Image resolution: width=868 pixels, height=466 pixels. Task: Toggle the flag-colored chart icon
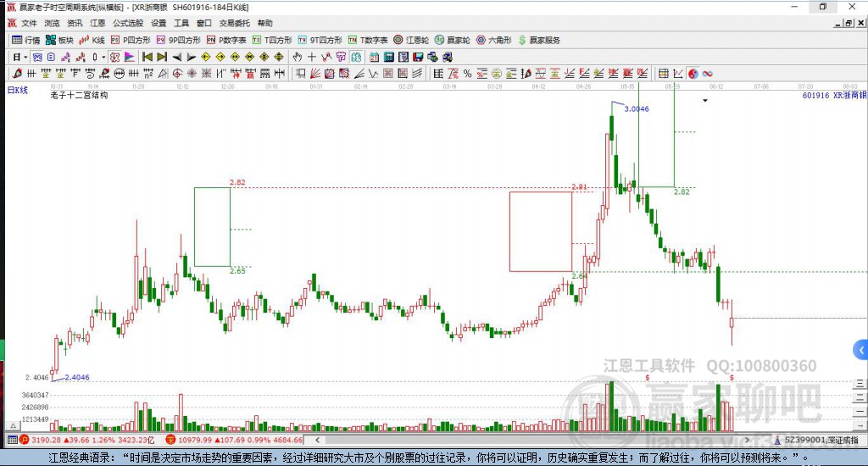click(129, 57)
